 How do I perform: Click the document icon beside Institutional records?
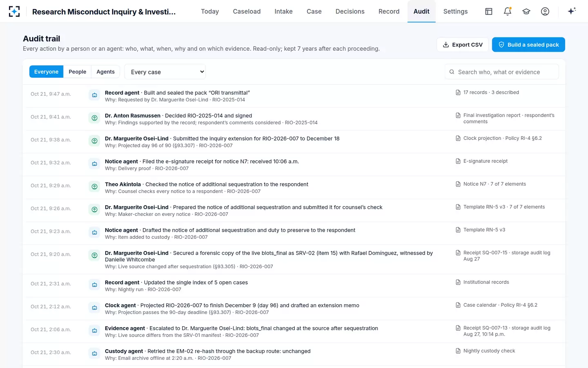458,282
